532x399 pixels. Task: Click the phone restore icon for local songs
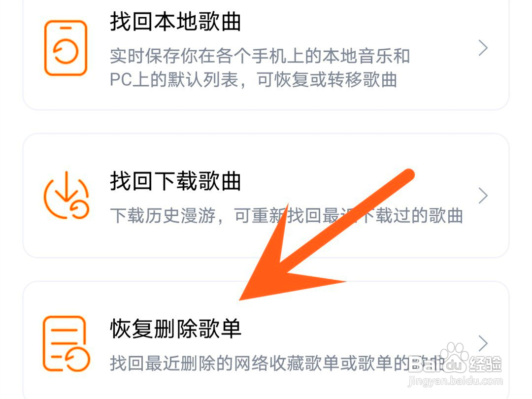coord(66,48)
